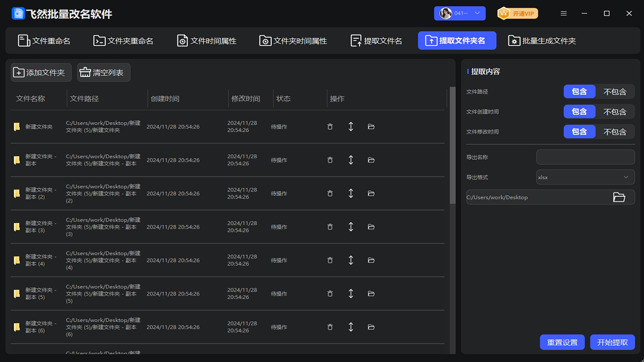The image size is (644, 362).
Task: Set 文件修改时间 to 不包含
Action: coord(615,132)
